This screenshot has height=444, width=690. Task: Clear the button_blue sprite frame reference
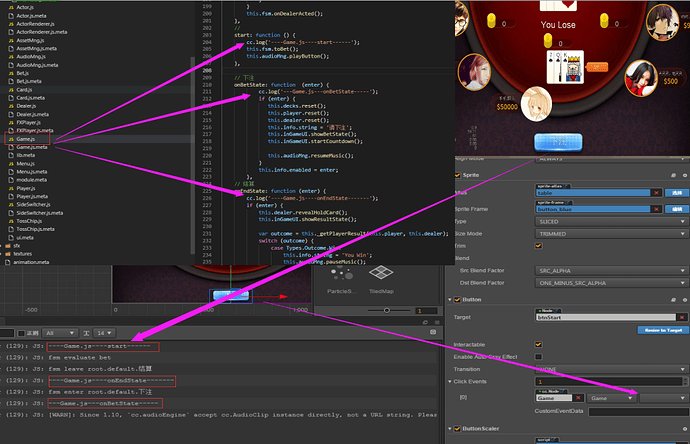pos(656,209)
